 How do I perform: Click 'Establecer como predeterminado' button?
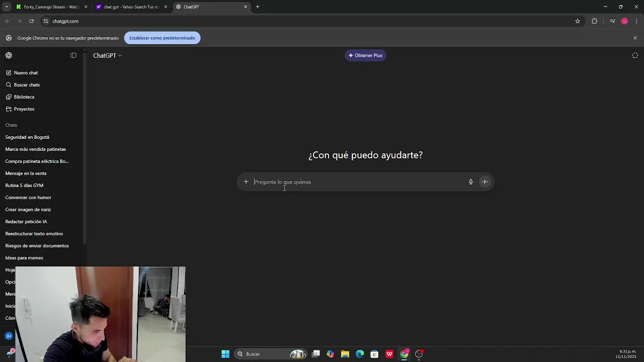[162, 38]
